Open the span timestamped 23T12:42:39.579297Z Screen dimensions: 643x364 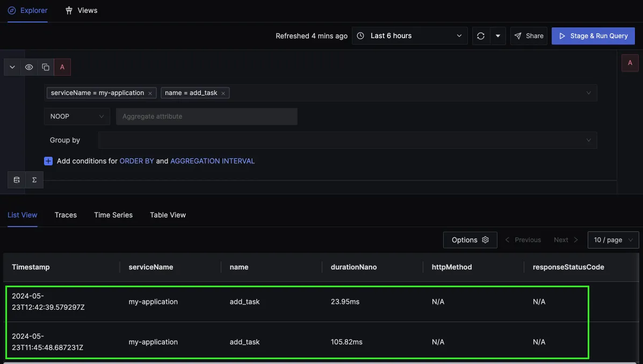click(x=48, y=302)
